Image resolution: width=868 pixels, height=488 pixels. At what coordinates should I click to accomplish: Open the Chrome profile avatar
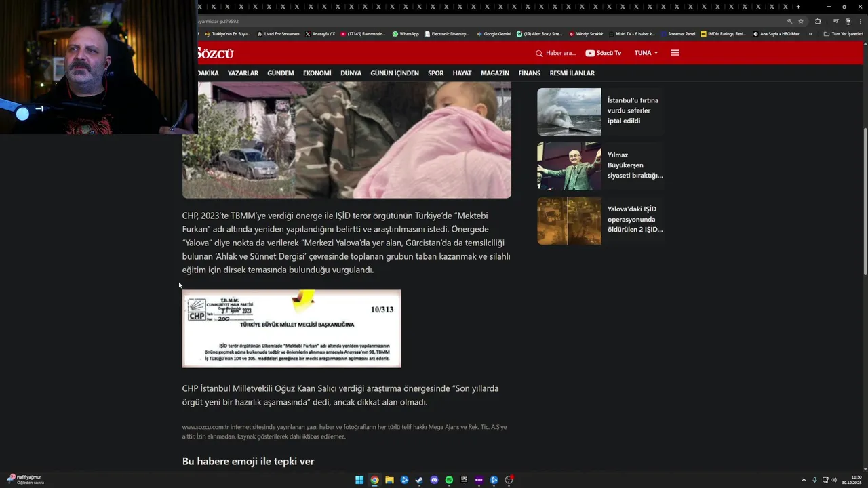tap(848, 21)
